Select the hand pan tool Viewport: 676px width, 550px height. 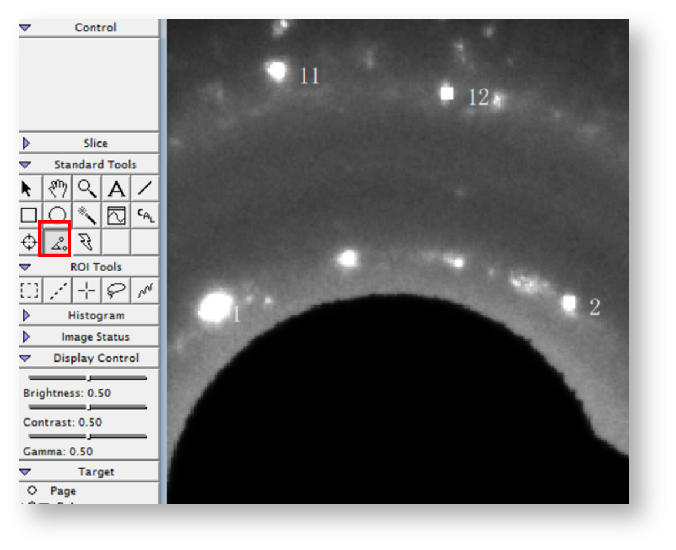point(58,188)
